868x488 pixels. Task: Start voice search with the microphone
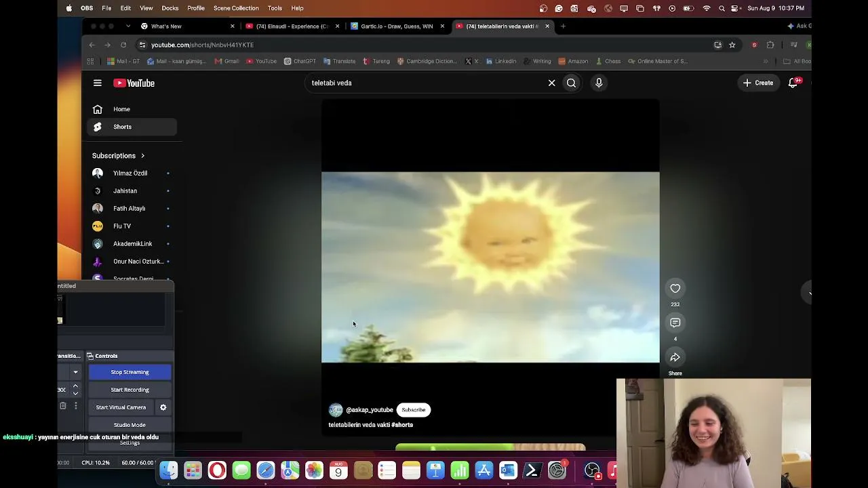599,83
